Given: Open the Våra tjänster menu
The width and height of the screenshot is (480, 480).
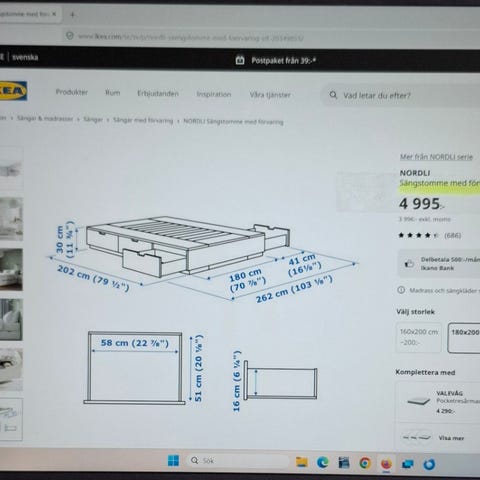Looking at the screenshot, I should [x=270, y=95].
